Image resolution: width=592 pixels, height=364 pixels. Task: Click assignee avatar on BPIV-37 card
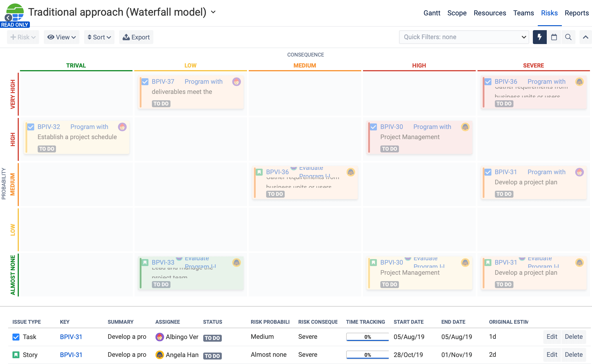[236, 82]
